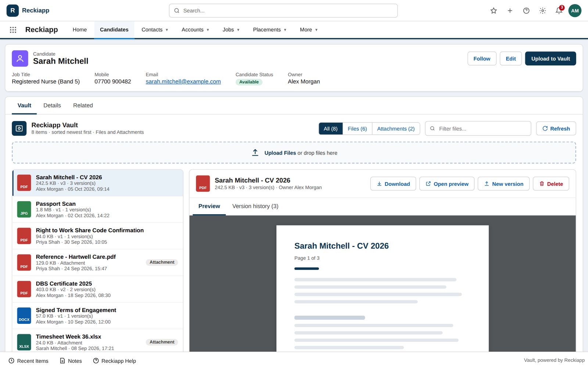Click the global Search field
The width and height of the screenshot is (588, 368).
click(x=283, y=11)
